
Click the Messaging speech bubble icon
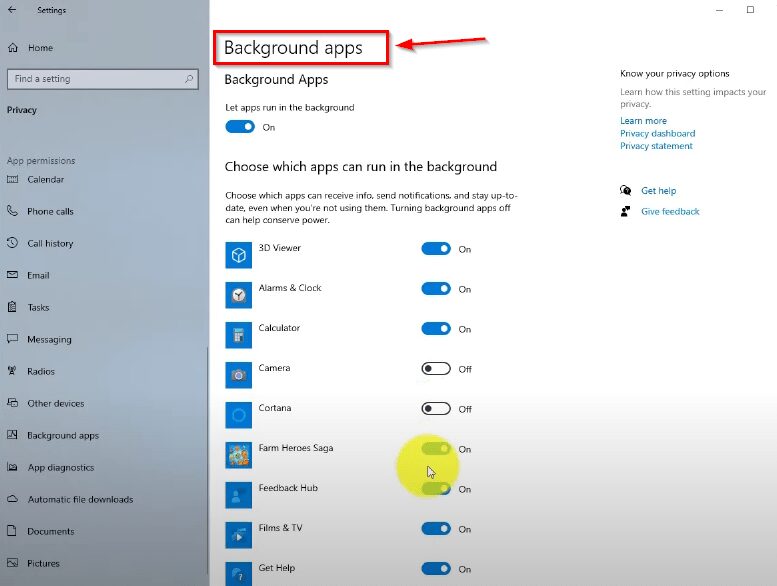pos(12,339)
